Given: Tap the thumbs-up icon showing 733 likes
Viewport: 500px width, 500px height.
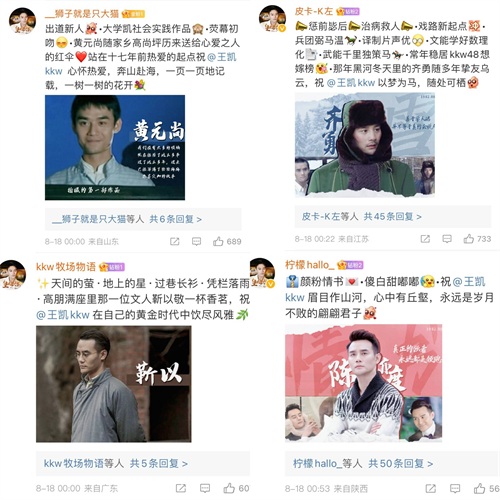Looking at the screenshot, I should (468, 239).
